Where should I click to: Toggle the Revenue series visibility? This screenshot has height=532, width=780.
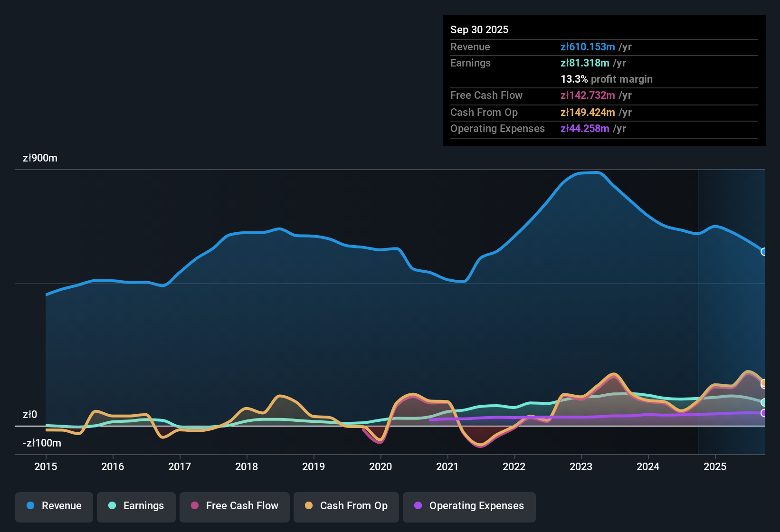tap(54, 506)
